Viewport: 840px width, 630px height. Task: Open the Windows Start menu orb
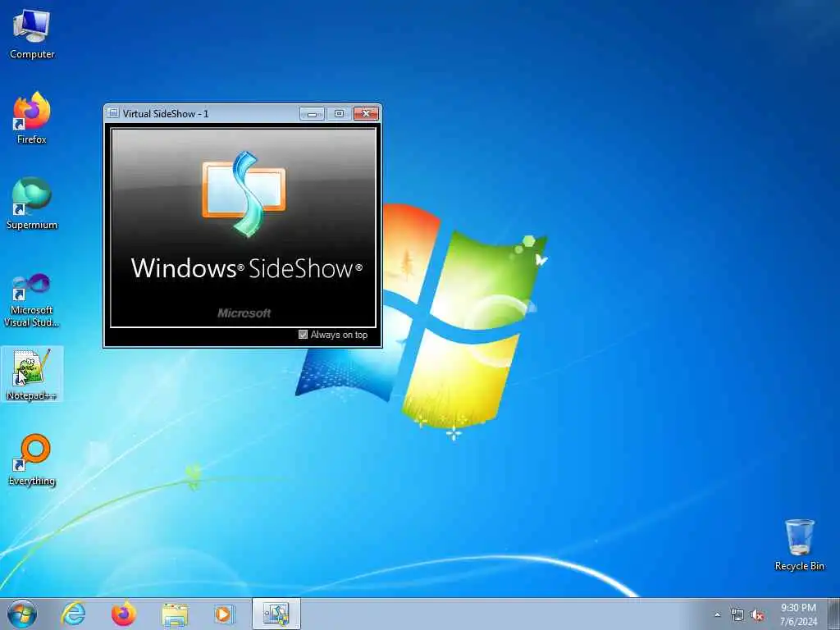22,614
